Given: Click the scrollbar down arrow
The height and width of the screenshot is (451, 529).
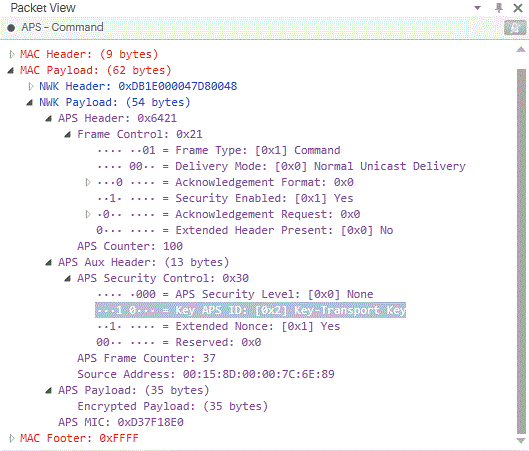Looking at the screenshot, I should click(521, 441).
